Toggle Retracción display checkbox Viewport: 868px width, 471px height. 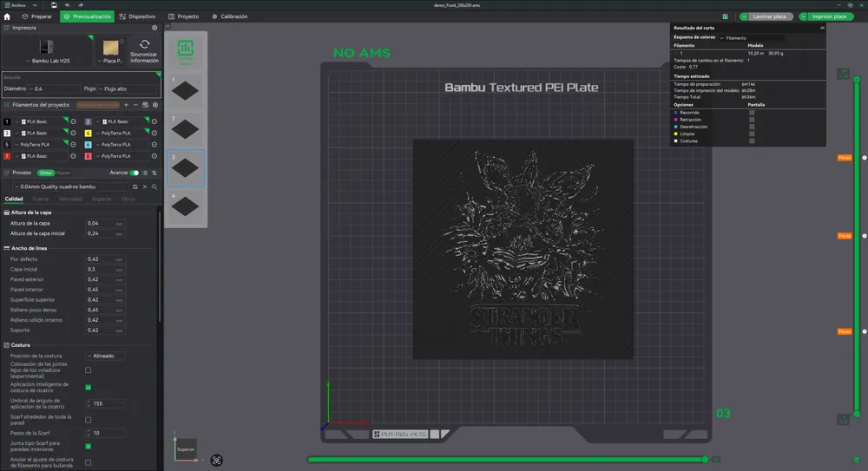point(752,120)
